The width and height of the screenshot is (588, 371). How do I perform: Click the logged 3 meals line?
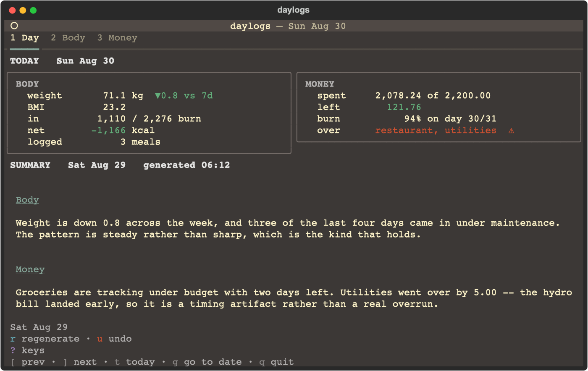point(94,142)
